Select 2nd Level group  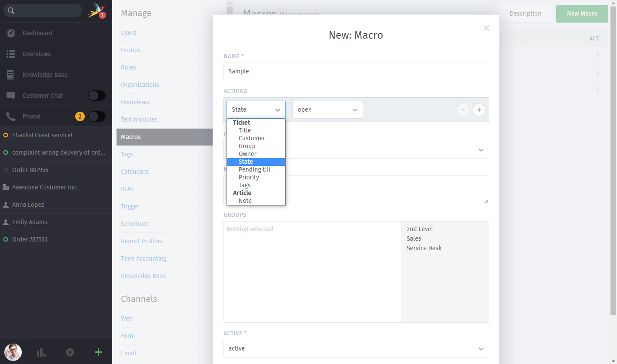(420, 229)
